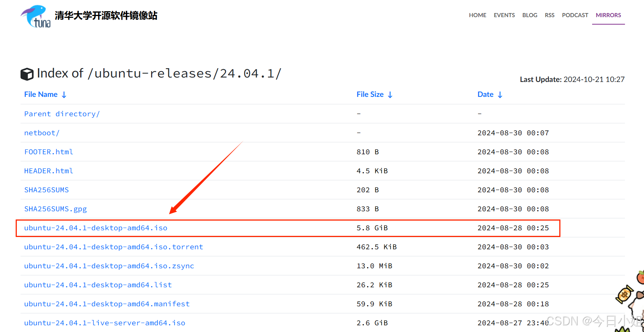Image resolution: width=644 pixels, height=332 pixels.
Task: Click the sort arrow next to File Name
Action: click(x=64, y=95)
